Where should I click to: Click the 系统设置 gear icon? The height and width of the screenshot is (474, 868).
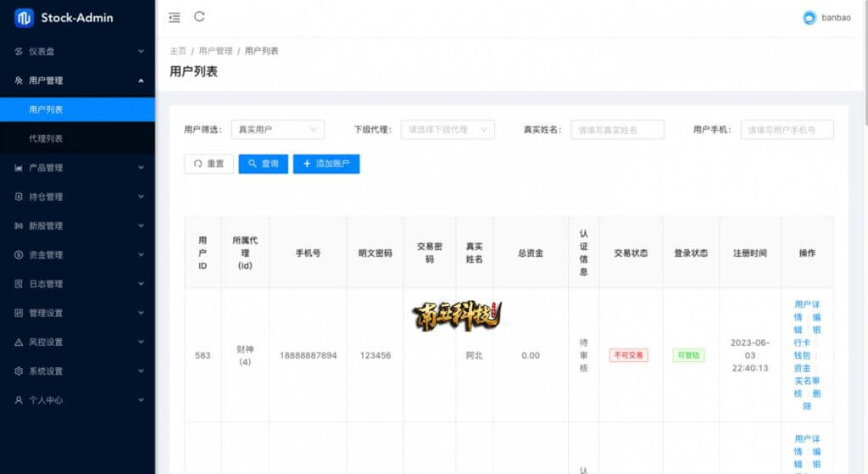pyautogui.click(x=19, y=371)
